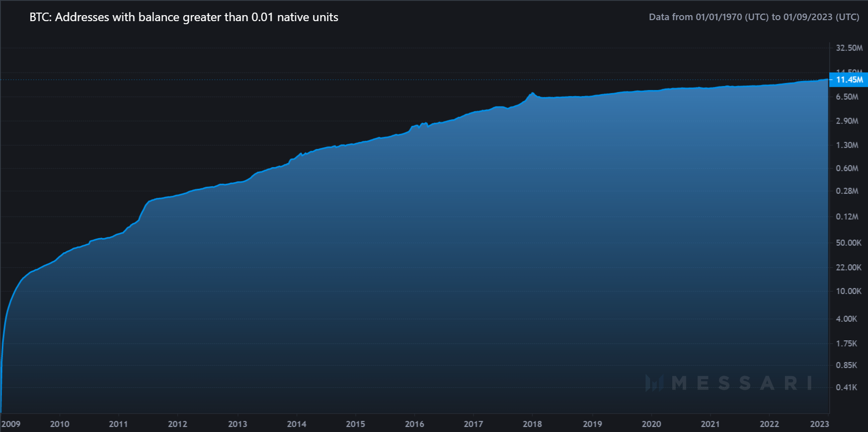Select the 2018 tick on the x-axis
Image resolution: width=868 pixels, height=432 pixels.
click(x=532, y=424)
